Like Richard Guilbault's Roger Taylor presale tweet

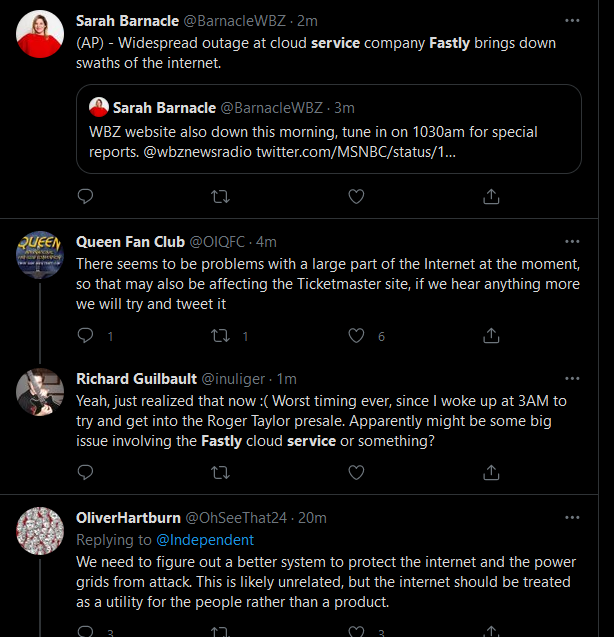point(356,472)
